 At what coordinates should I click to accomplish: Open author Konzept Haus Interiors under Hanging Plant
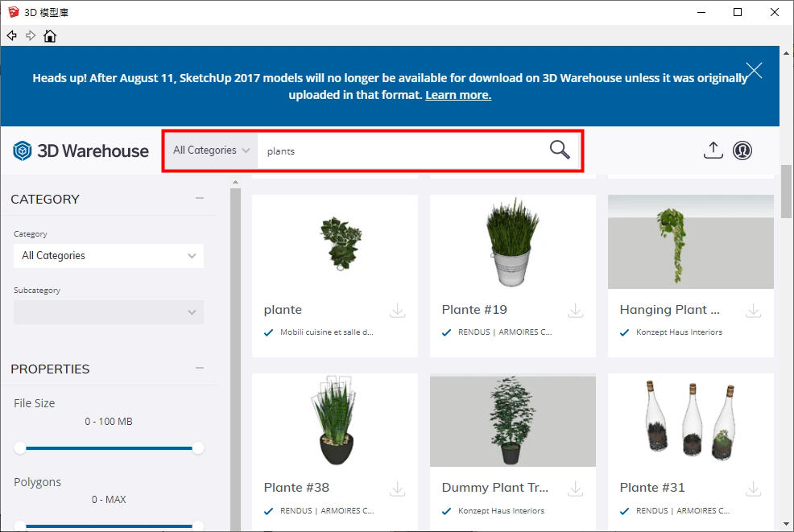pos(679,332)
